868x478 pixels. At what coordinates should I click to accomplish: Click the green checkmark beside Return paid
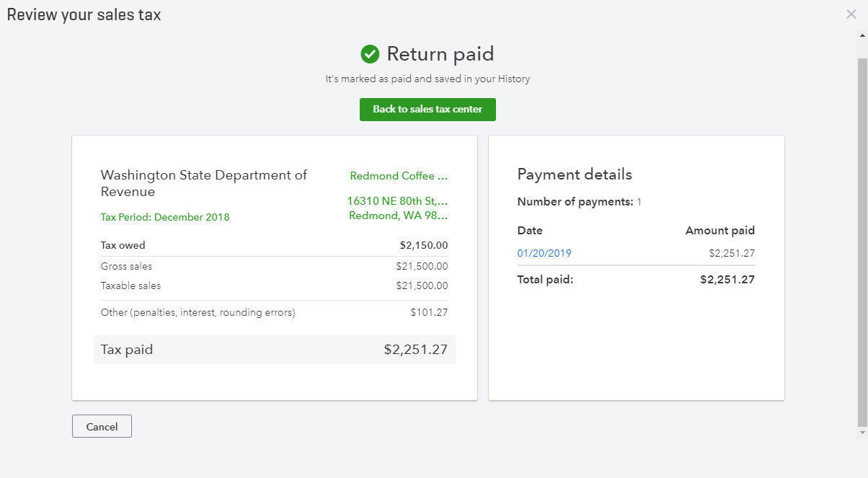pos(370,54)
